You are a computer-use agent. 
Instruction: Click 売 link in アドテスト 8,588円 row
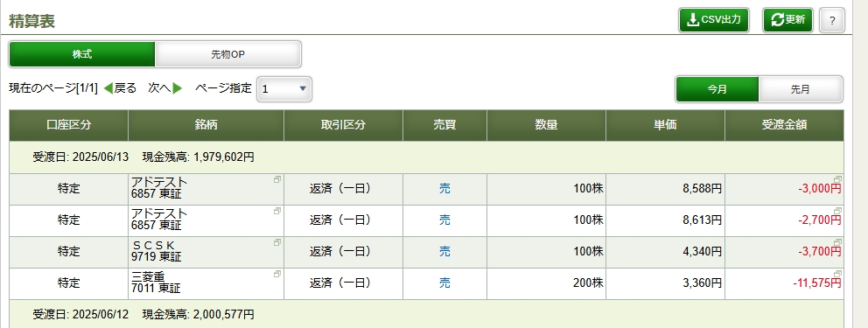444,189
